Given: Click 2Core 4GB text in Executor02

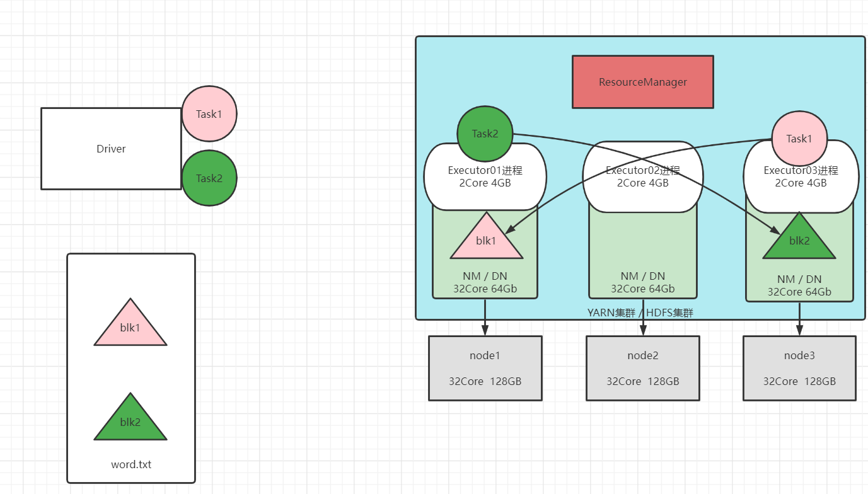Looking at the screenshot, I should pyautogui.click(x=643, y=183).
